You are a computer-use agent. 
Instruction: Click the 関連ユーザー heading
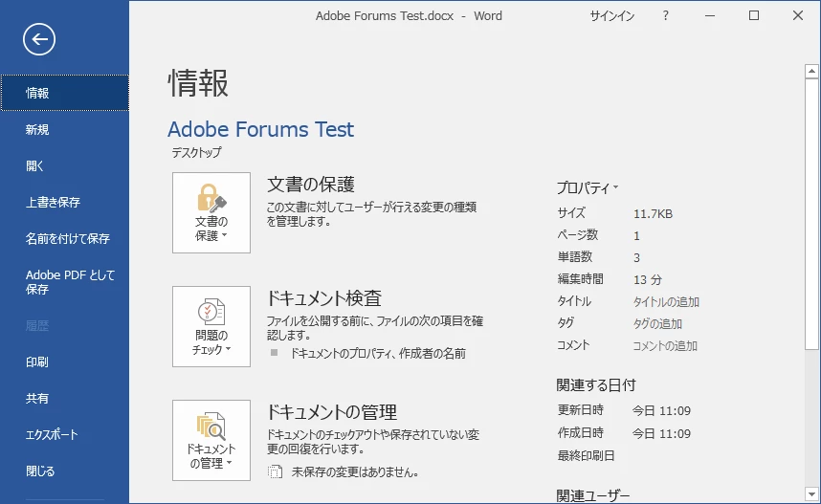point(592,495)
